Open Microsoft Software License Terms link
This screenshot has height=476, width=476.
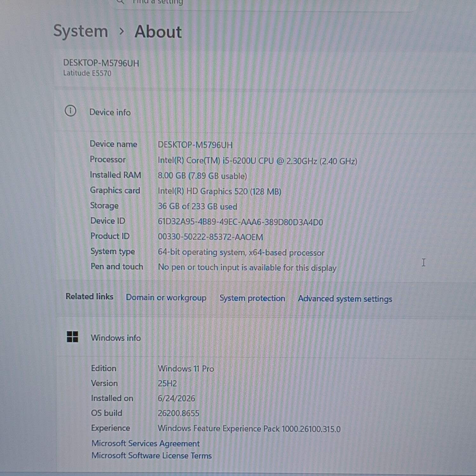pos(152,456)
